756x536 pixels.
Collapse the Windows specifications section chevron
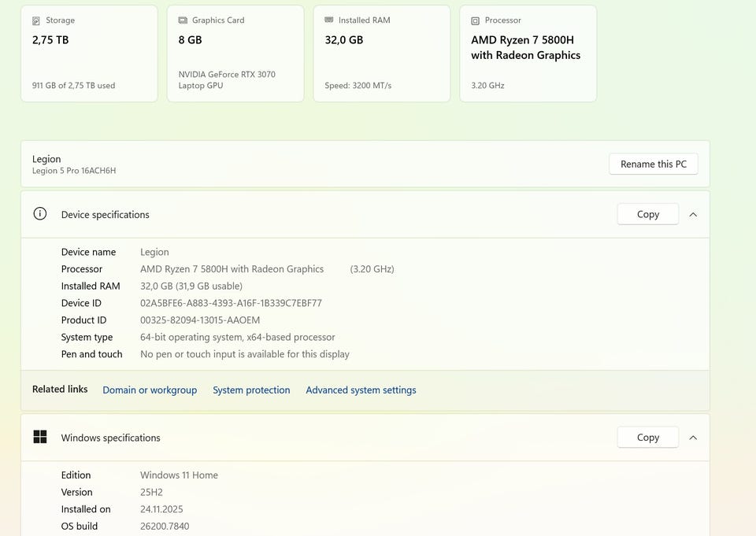point(693,438)
